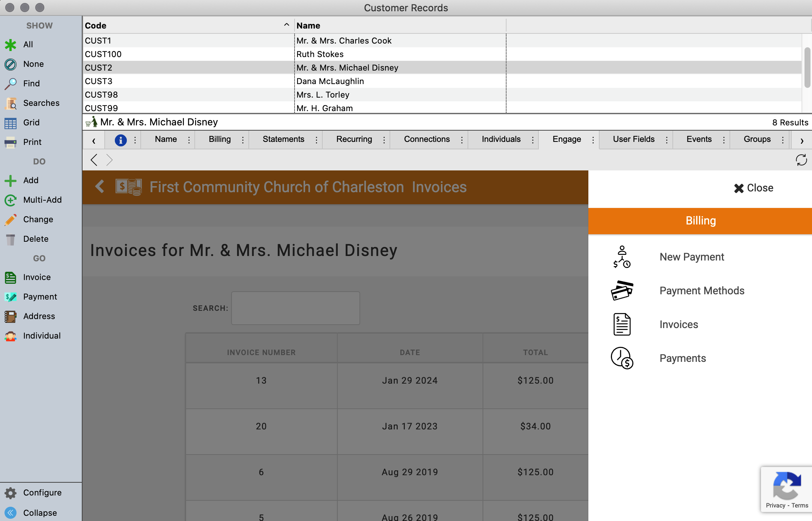Screen dimensions: 812x521
Task: Go back using orange header arrow
Action: pos(100,187)
